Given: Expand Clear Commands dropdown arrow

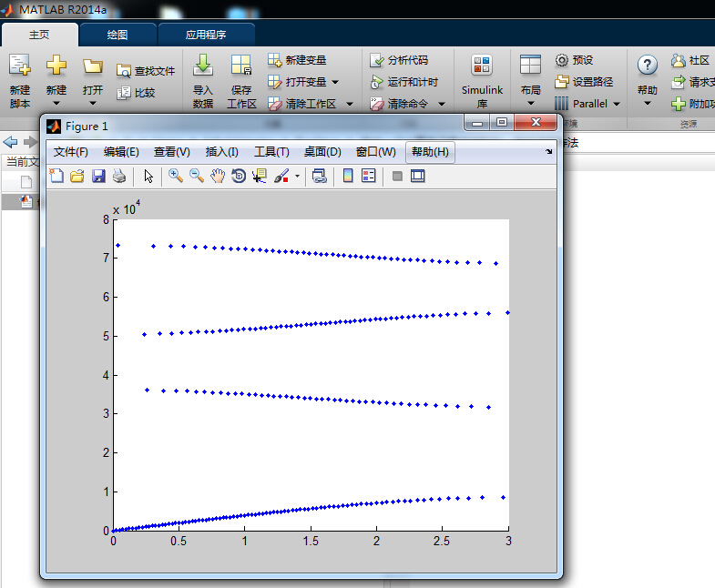Looking at the screenshot, I should pyautogui.click(x=442, y=104).
